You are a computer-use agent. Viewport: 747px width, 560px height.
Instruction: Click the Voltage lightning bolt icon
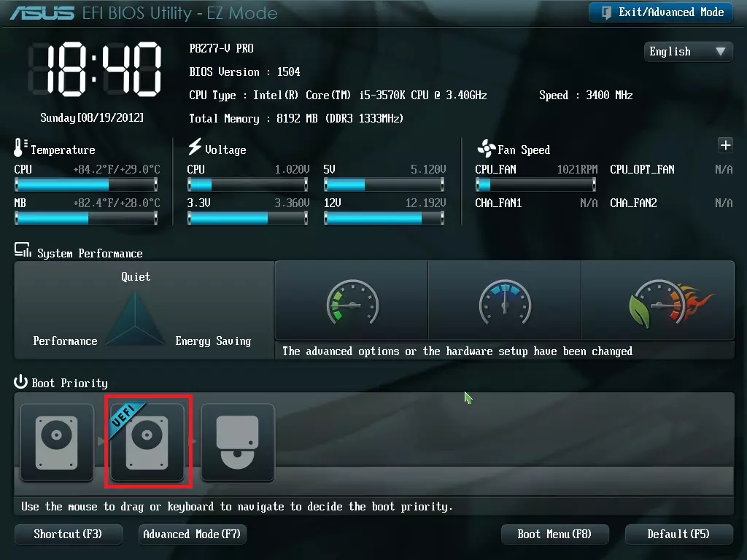tap(195, 147)
